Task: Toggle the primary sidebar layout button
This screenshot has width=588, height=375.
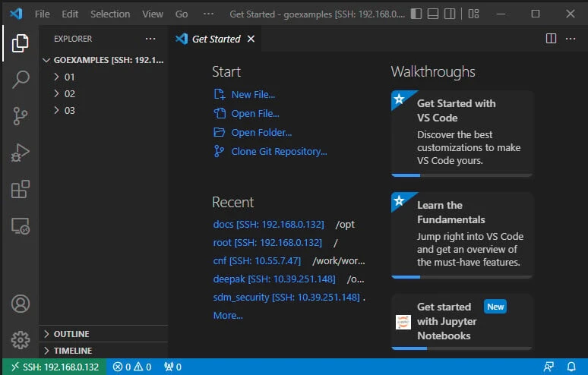Action: pyautogui.click(x=416, y=14)
